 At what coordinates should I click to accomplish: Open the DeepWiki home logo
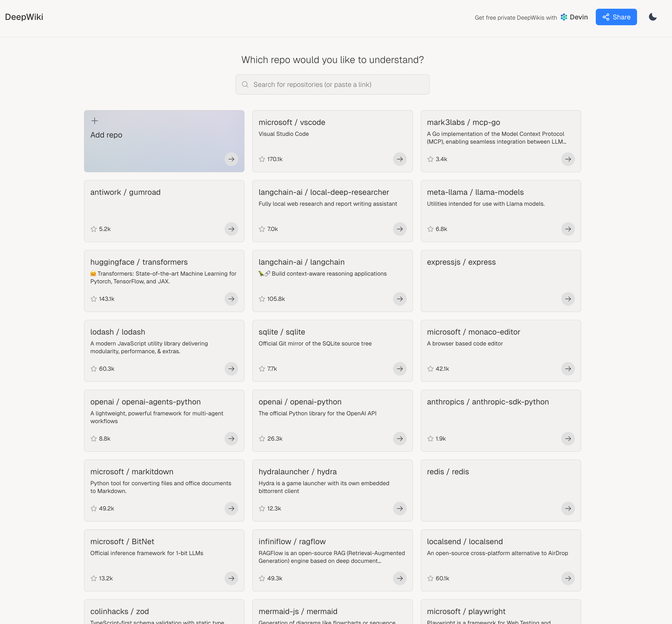[24, 17]
